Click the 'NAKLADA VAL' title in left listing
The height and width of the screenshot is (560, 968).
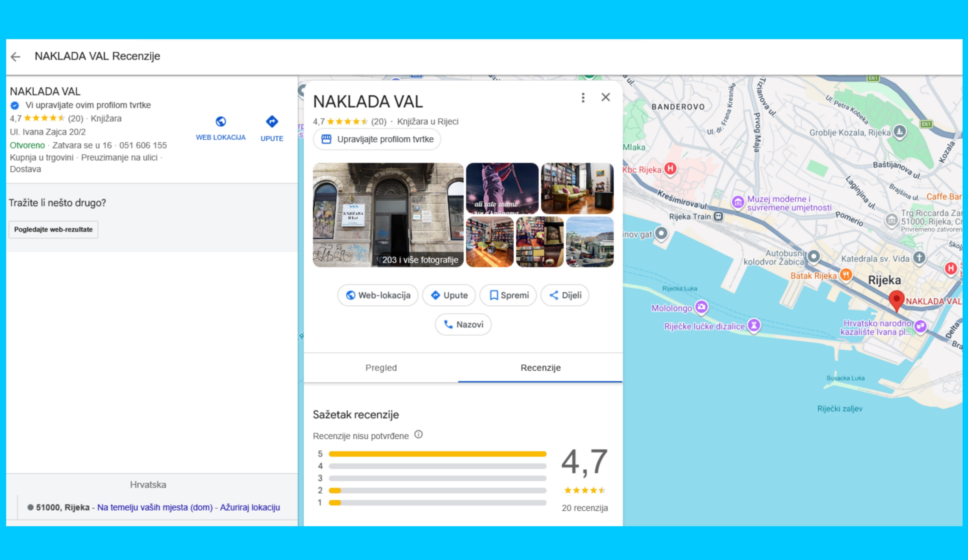[x=45, y=92]
